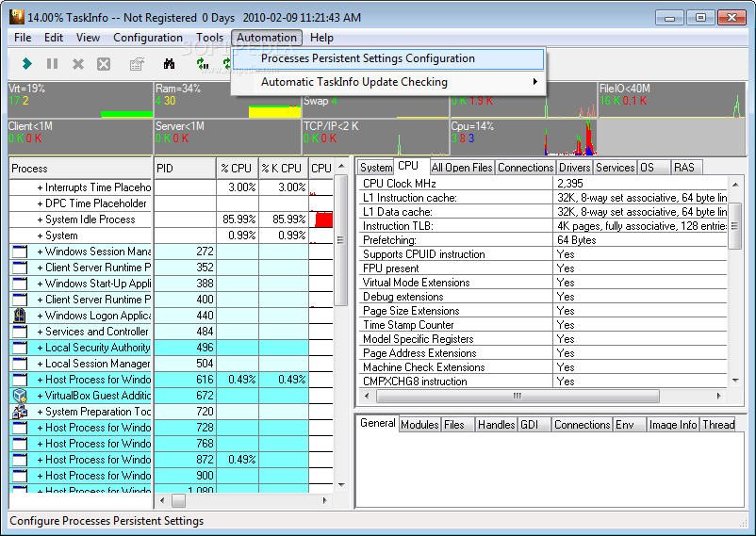Viewport: 756px width, 536px height.
Task: Open the properties sheet toolbar icon
Action: (x=137, y=64)
